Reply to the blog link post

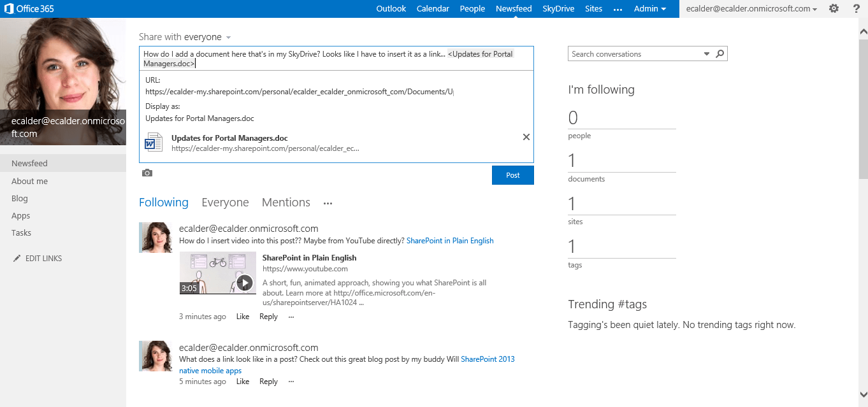(268, 382)
